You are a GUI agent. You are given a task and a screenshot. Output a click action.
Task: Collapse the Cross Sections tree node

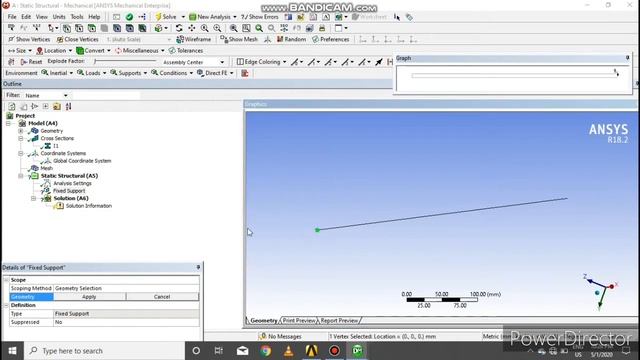tap(21, 138)
